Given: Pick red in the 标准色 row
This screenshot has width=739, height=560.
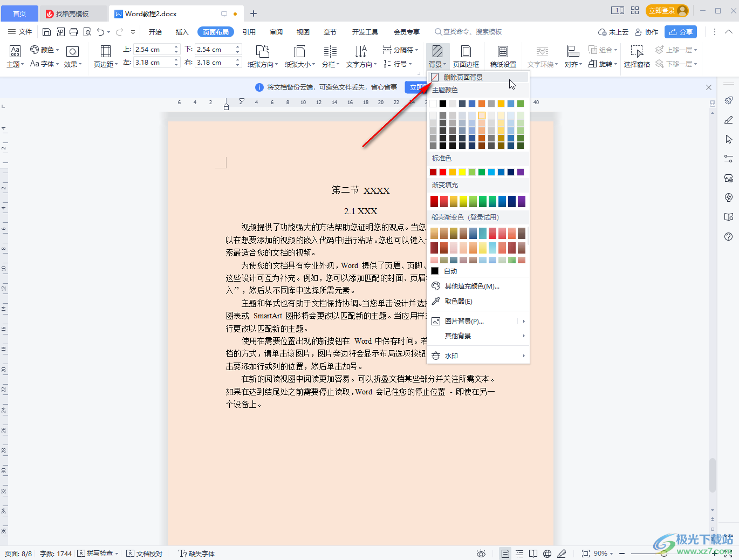Looking at the screenshot, I should (443, 172).
